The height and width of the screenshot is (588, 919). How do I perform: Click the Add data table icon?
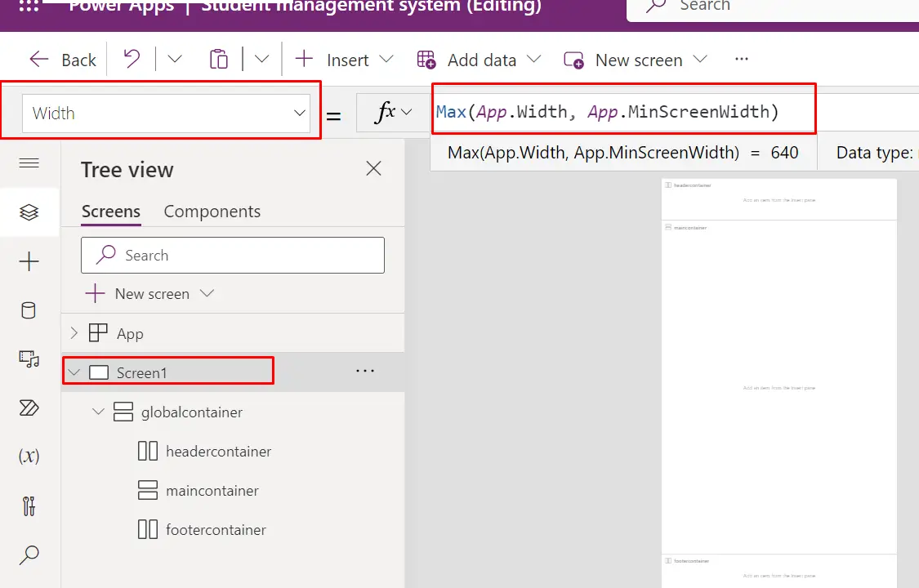pos(426,60)
